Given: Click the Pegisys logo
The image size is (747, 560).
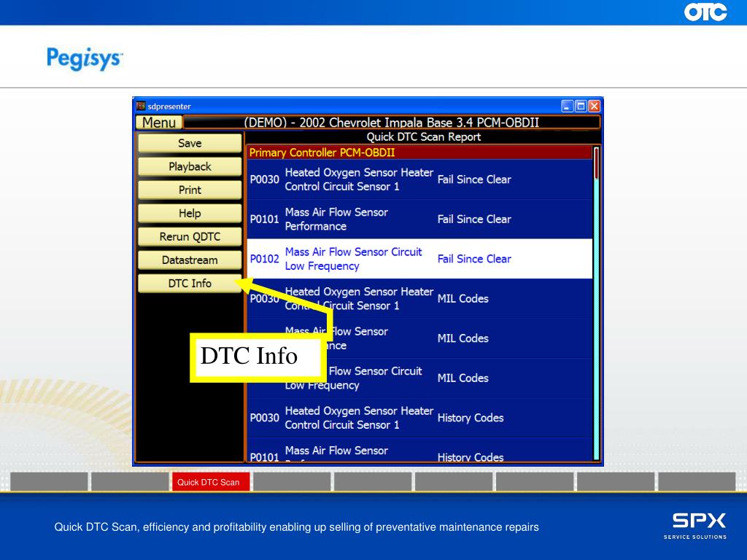Looking at the screenshot, I should coord(85,58).
